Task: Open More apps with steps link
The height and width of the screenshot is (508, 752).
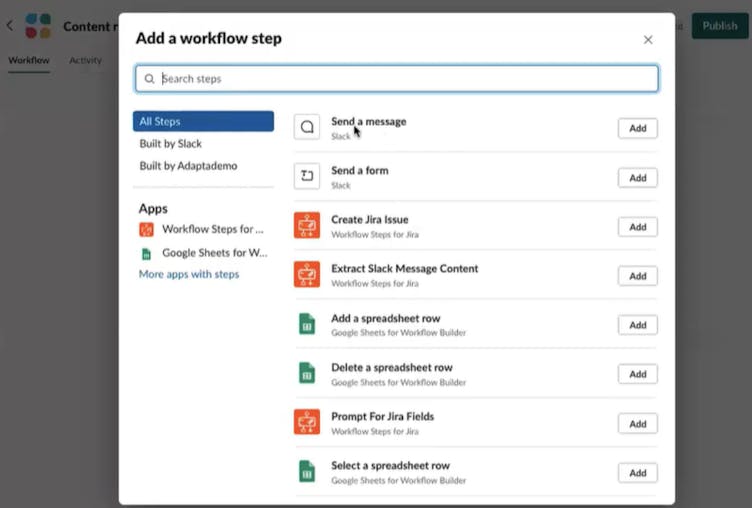Action: 189,274
